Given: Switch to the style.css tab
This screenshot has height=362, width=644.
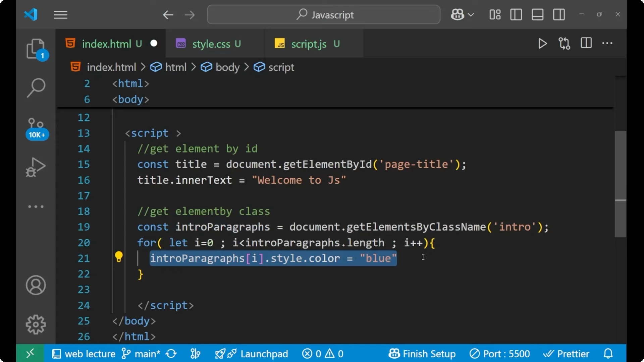Looking at the screenshot, I should tap(211, 44).
